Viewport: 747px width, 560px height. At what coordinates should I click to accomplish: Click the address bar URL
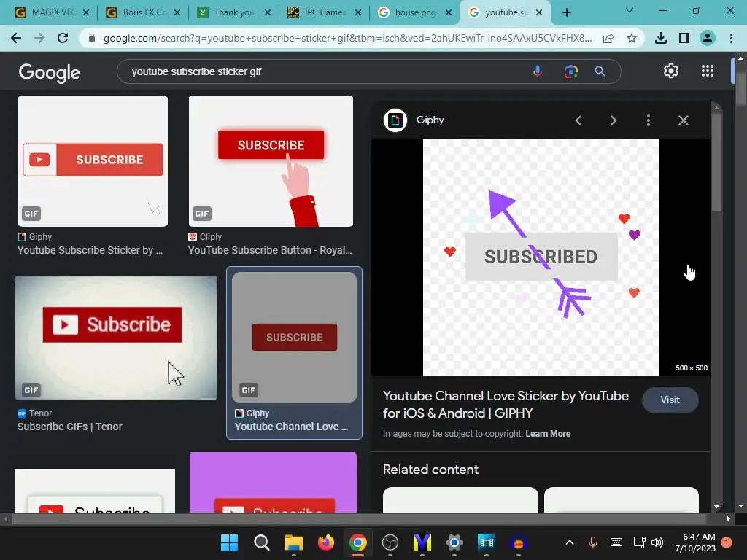347,38
